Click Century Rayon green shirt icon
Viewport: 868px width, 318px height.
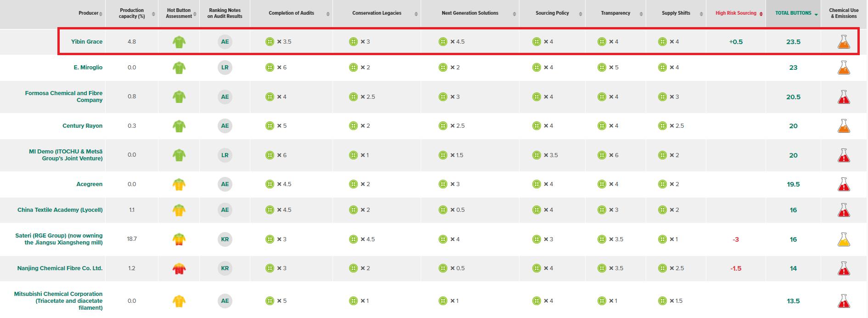[x=179, y=126]
